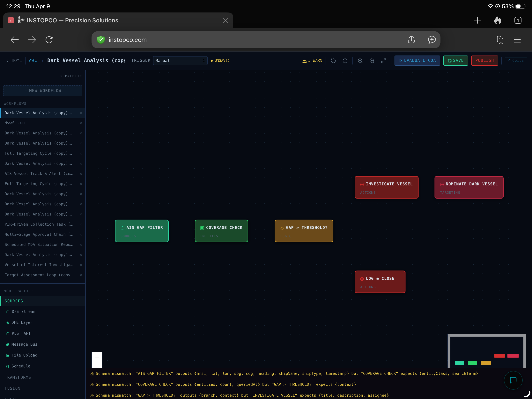Open the Vessel of Interest Investigation workflow

point(43,265)
